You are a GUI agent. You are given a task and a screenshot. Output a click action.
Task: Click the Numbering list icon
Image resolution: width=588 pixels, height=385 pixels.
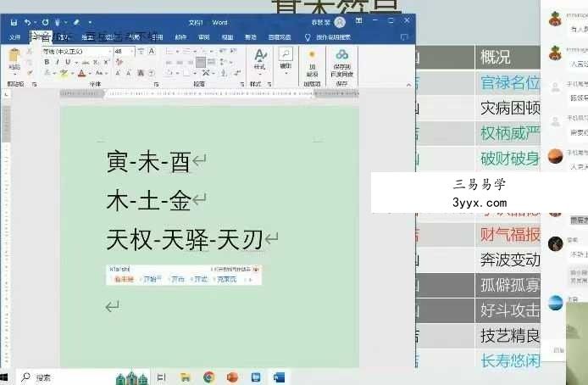click(186, 51)
